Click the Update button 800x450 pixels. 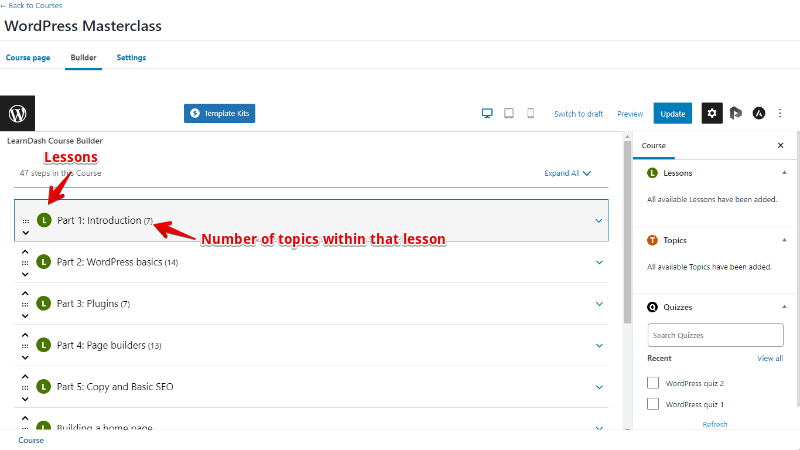click(x=672, y=114)
